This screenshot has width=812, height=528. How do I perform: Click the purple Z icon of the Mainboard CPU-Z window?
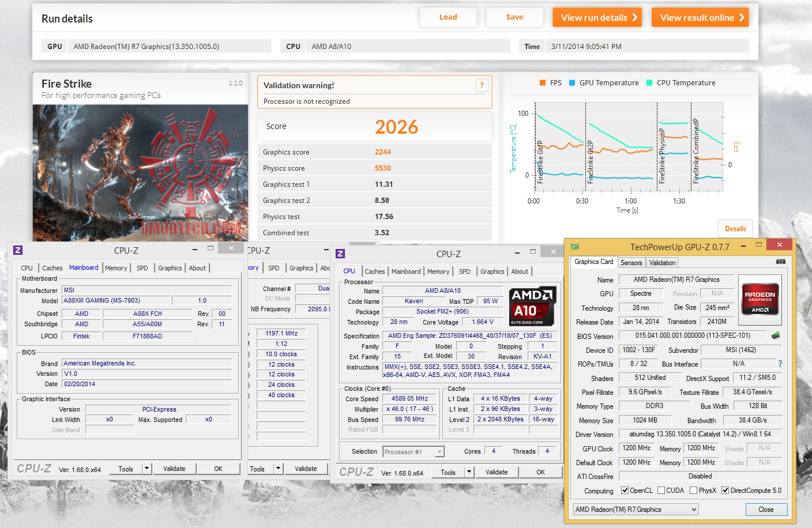coord(18,250)
